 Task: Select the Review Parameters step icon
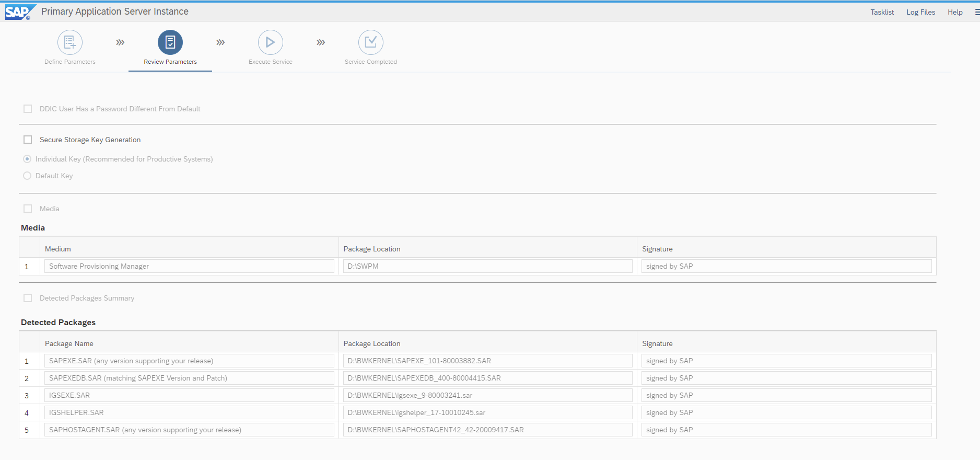(x=170, y=42)
